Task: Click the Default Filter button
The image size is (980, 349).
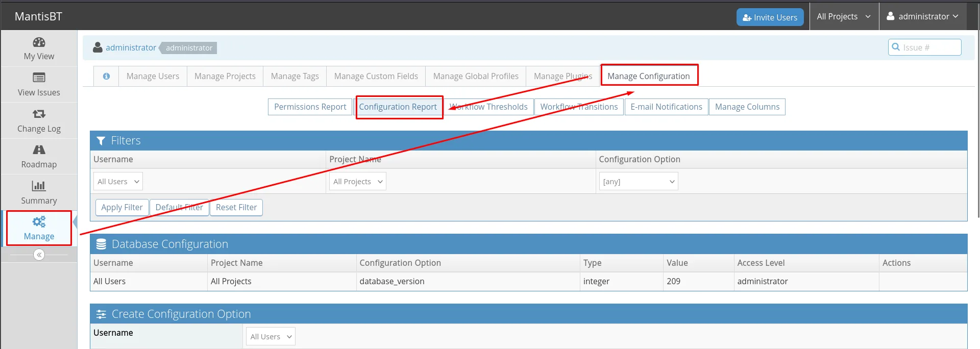Action: pyautogui.click(x=179, y=208)
